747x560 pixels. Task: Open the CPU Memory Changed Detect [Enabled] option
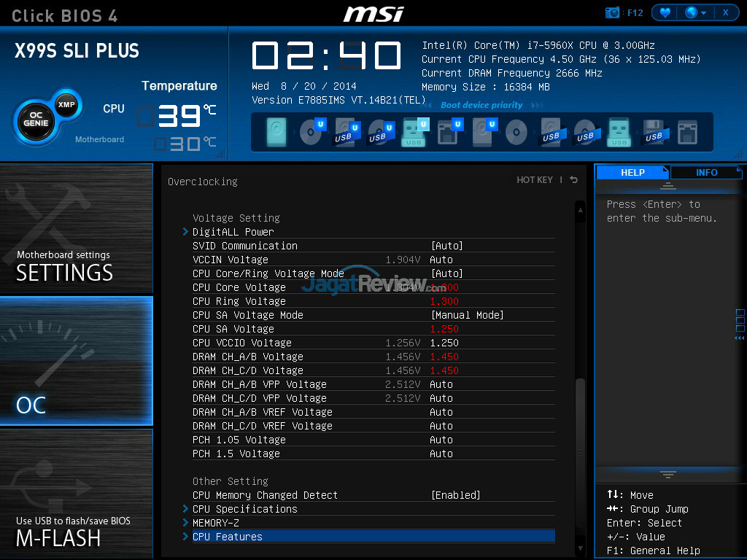pos(455,495)
